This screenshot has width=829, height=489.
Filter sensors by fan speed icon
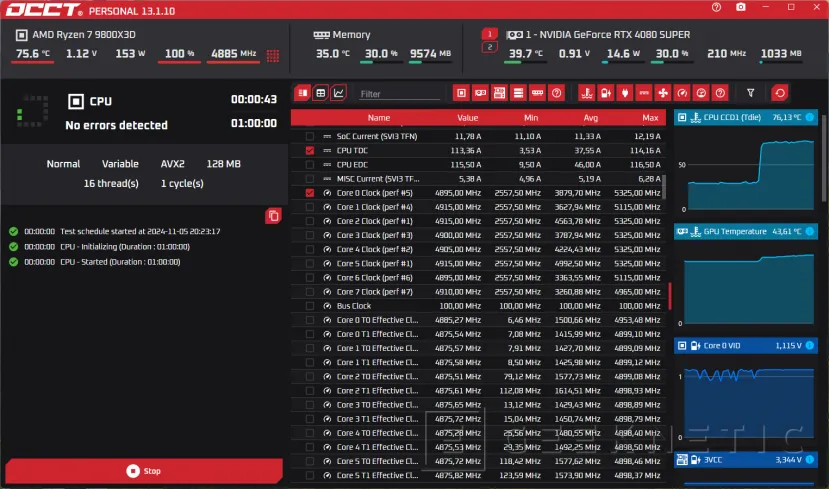[663, 93]
